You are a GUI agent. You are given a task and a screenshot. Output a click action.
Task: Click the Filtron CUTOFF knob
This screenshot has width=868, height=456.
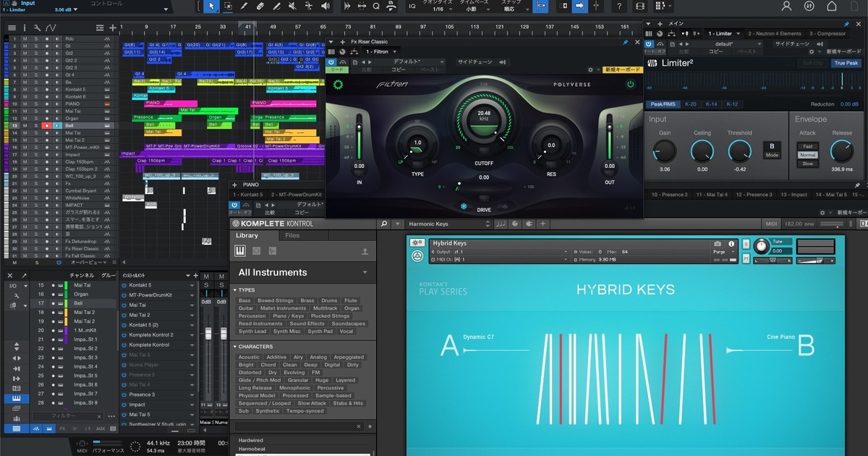(x=484, y=120)
